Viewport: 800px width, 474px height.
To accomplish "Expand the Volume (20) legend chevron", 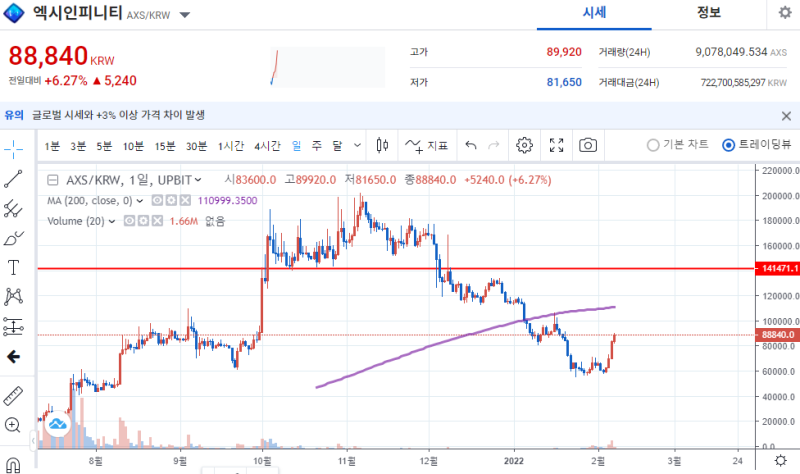I will [x=112, y=221].
